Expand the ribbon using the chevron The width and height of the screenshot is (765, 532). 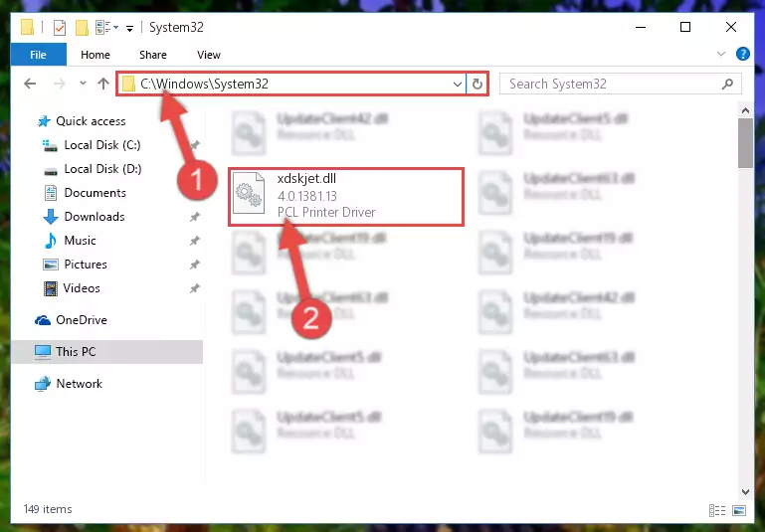tap(721, 54)
